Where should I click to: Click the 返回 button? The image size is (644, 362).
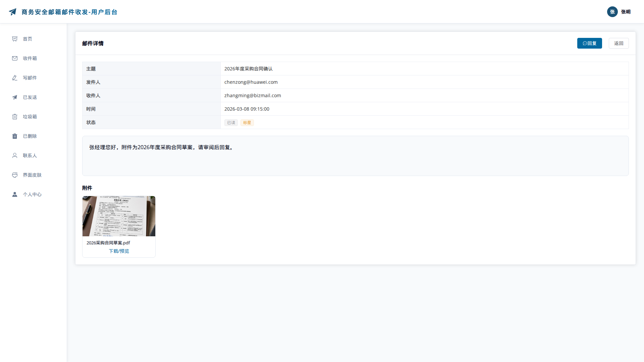(x=619, y=43)
